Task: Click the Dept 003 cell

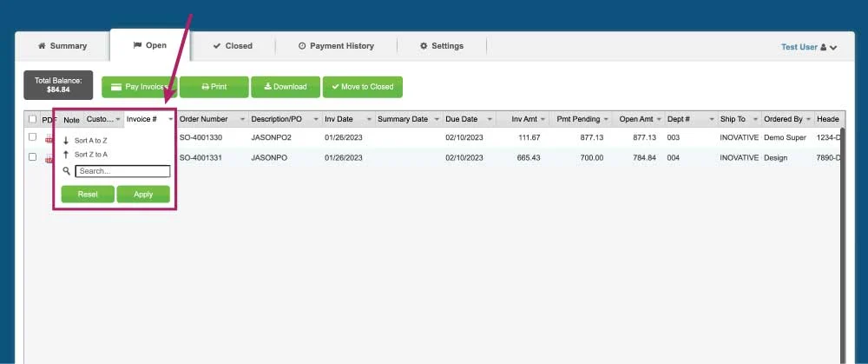Action: click(674, 137)
